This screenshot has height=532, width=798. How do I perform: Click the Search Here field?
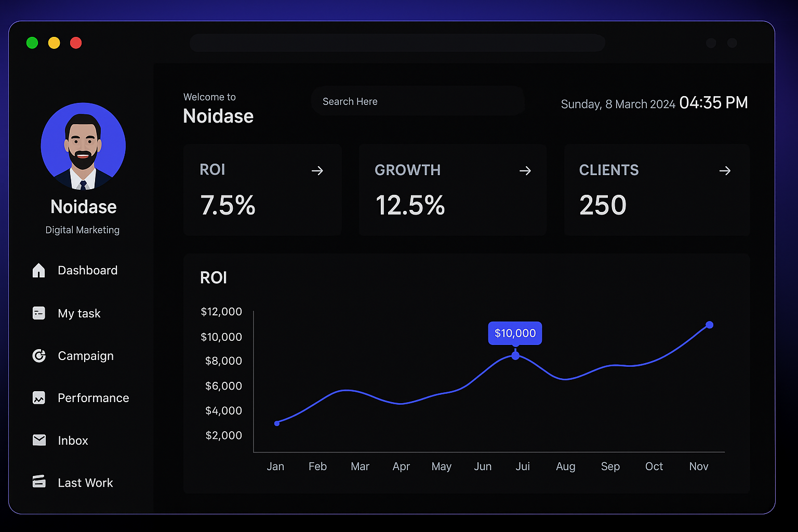tap(417, 101)
